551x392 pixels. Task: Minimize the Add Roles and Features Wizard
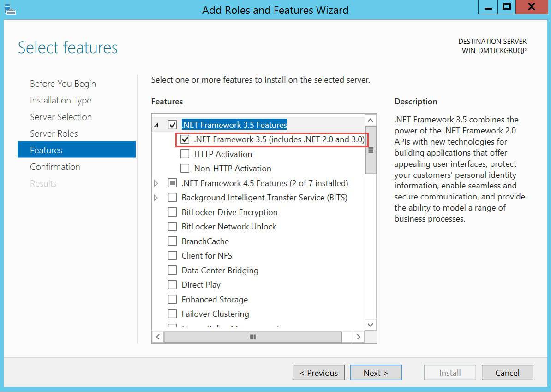488,7
